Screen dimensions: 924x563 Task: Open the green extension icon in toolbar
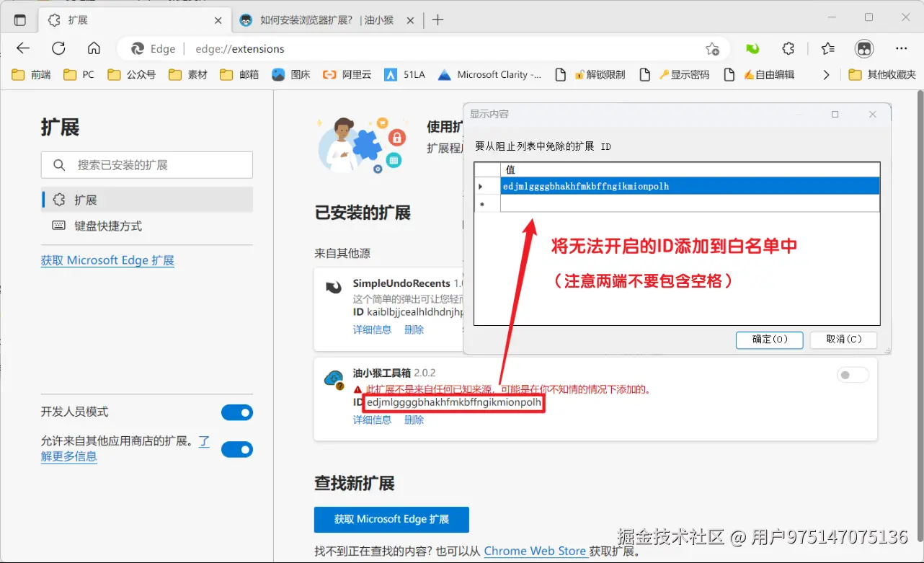click(x=752, y=49)
